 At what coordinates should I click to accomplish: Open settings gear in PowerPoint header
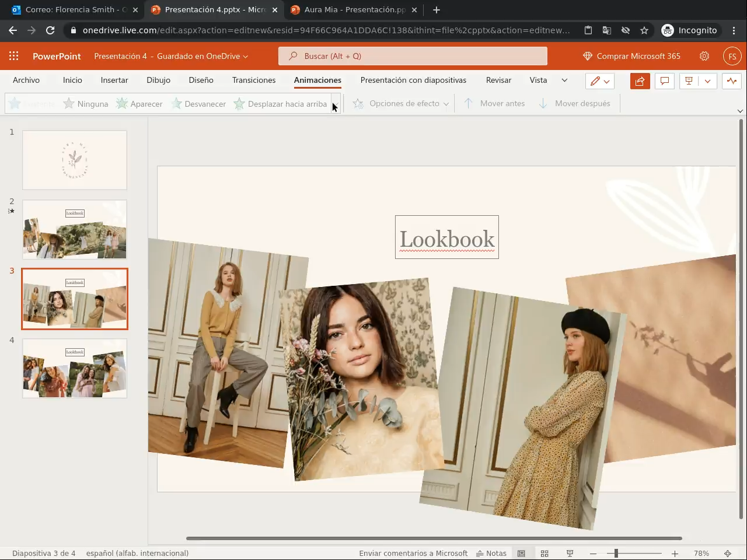[x=704, y=56]
